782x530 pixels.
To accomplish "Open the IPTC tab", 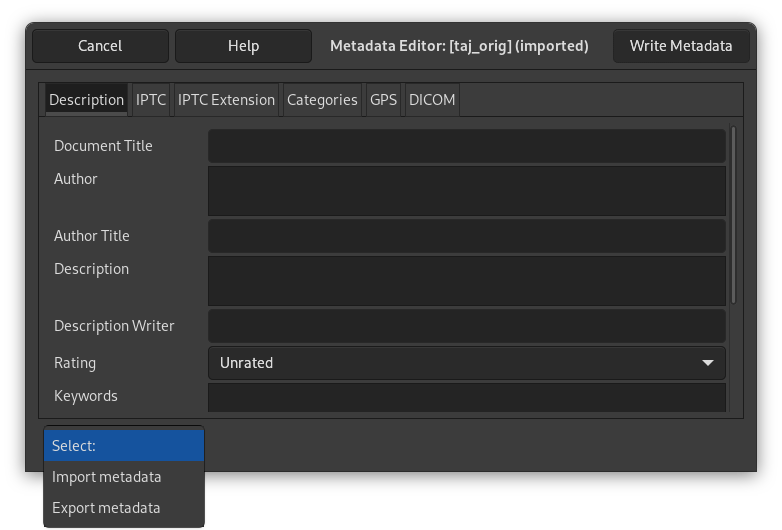I will [151, 100].
